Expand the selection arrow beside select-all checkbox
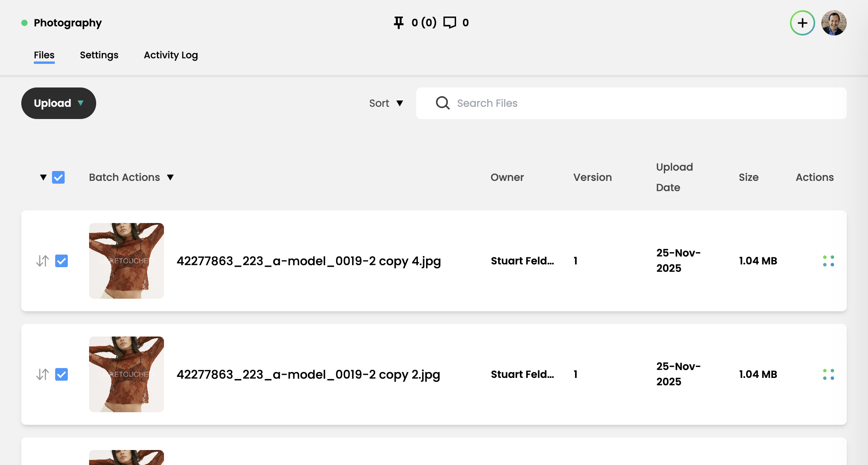Screen dimensions: 868x465 43,177
